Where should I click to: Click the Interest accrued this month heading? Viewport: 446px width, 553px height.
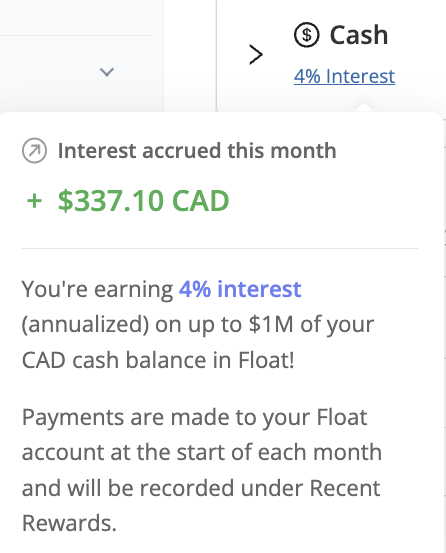pos(197,151)
